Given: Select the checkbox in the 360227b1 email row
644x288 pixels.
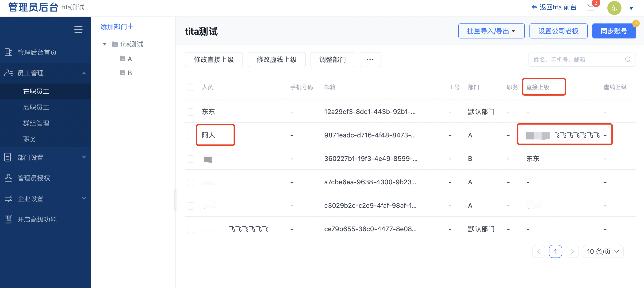Looking at the screenshot, I should 191,159.
